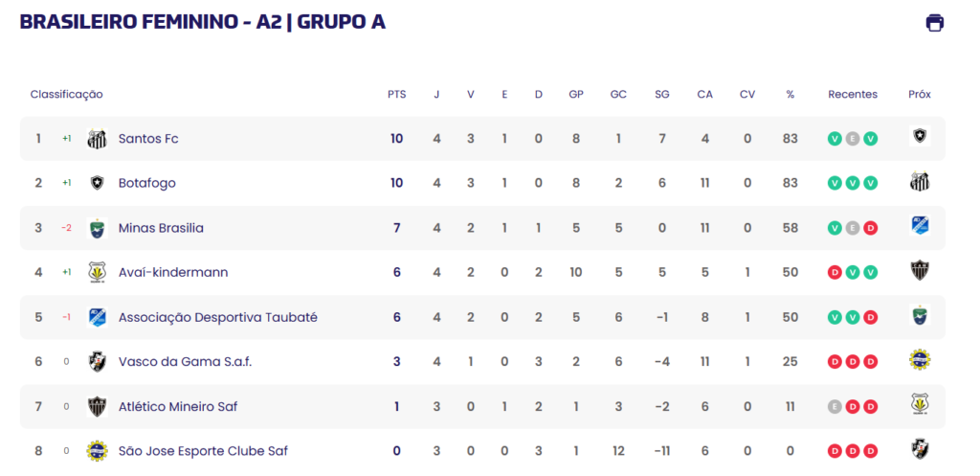The image size is (980, 476).
Task: Open Avaí-kindermann crest in the standings row
Action: (97, 273)
